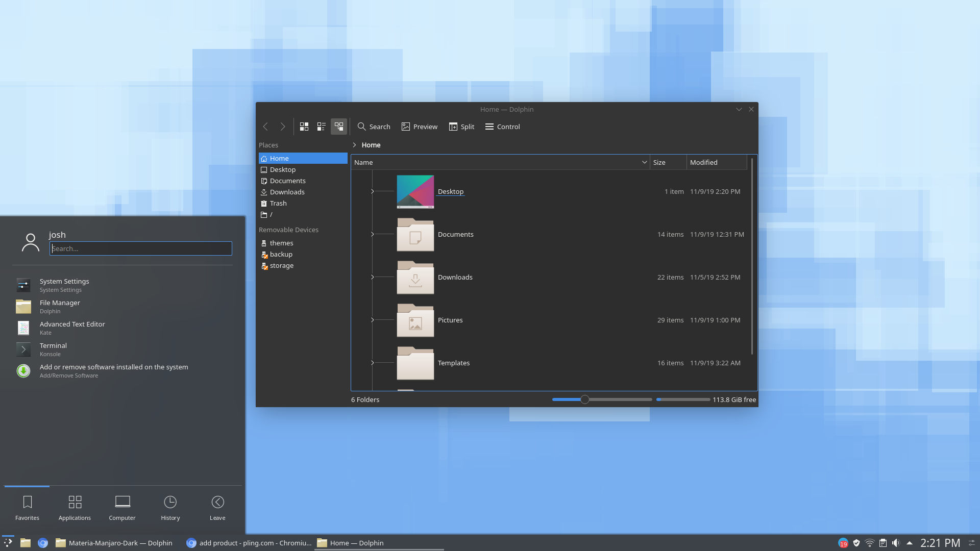The width and height of the screenshot is (980, 551).
Task: Open Trash in Places panel
Action: click(303, 203)
